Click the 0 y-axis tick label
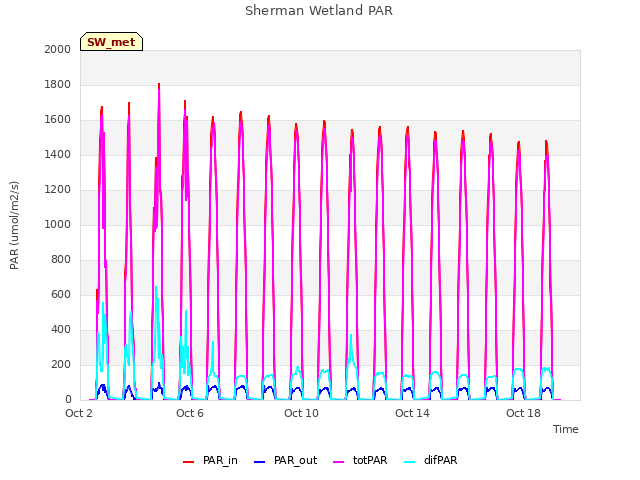Viewport: 640px width, 480px height. (x=68, y=400)
